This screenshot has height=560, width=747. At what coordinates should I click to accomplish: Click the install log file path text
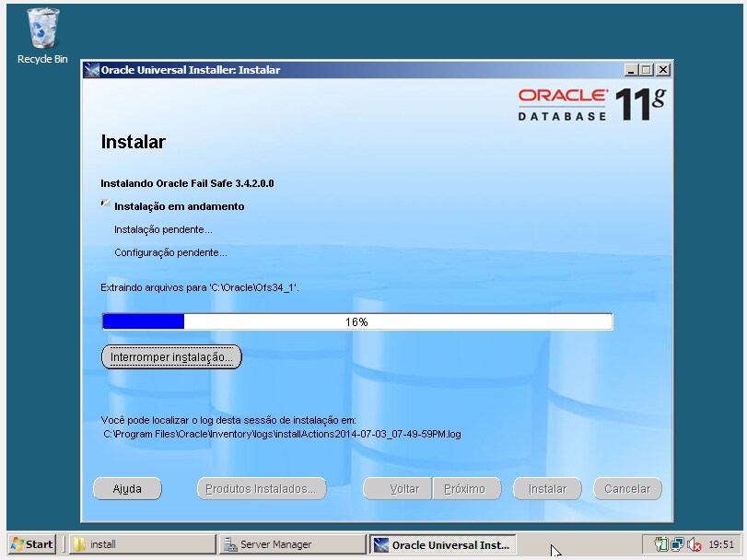[x=280, y=433]
